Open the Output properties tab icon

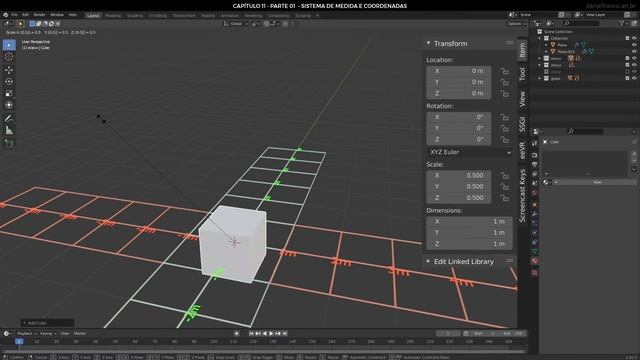click(535, 164)
